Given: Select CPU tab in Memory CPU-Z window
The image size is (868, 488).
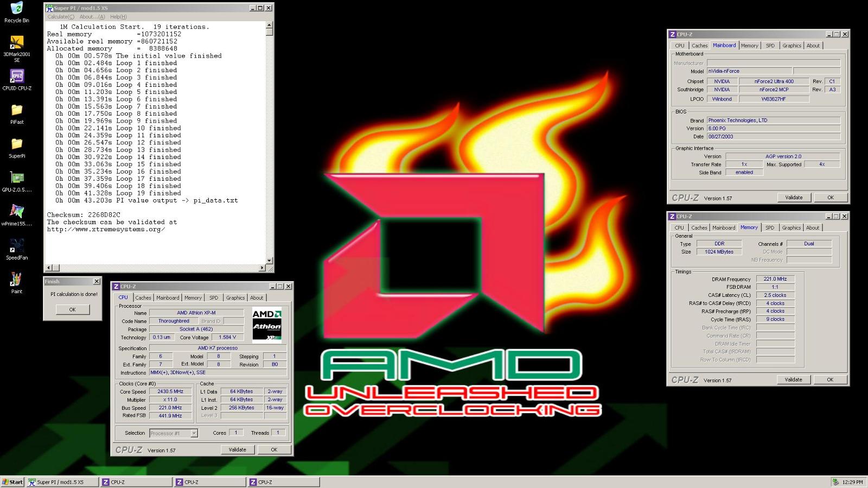Looking at the screenshot, I should (679, 227).
